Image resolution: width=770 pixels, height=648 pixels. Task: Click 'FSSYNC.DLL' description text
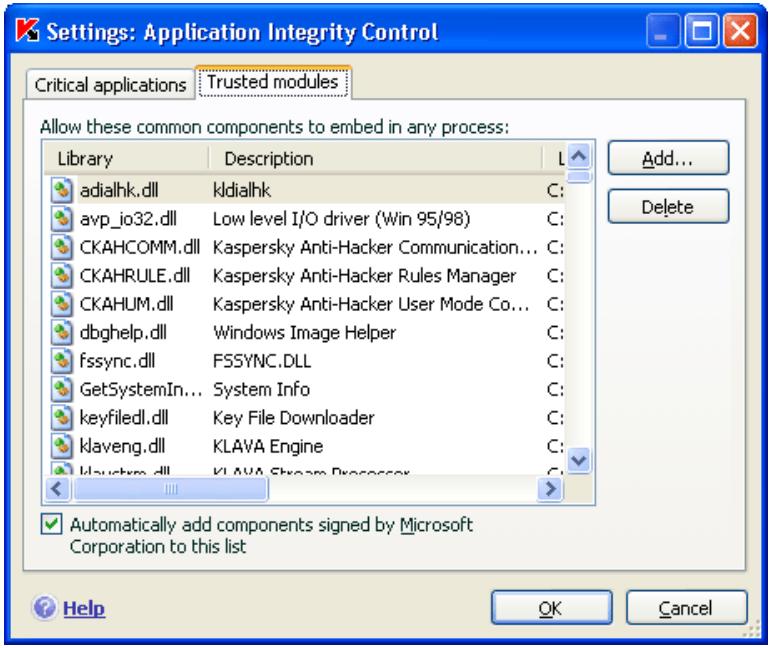tap(262, 361)
